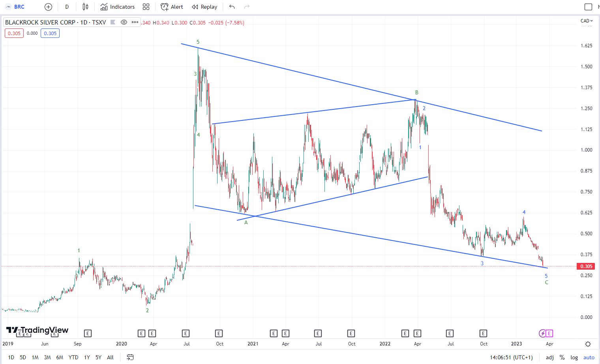Click the 2020 label on time axis
Screen dimensions: 600x364
pos(121,344)
